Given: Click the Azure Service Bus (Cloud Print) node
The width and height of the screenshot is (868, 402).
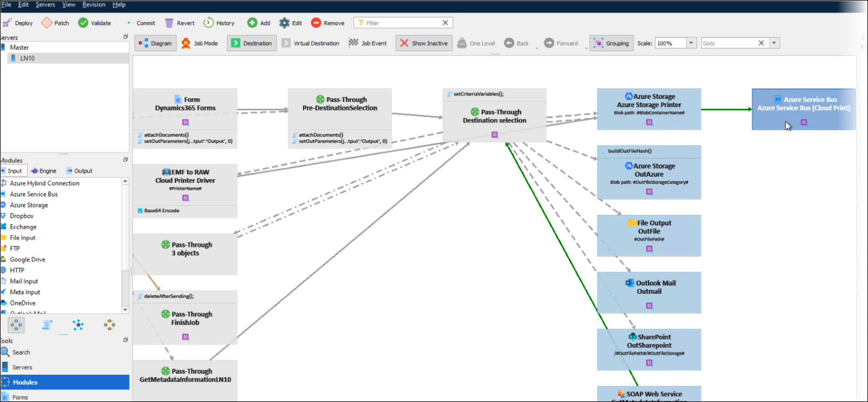Looking at the screenshot, I should point(803,109).
